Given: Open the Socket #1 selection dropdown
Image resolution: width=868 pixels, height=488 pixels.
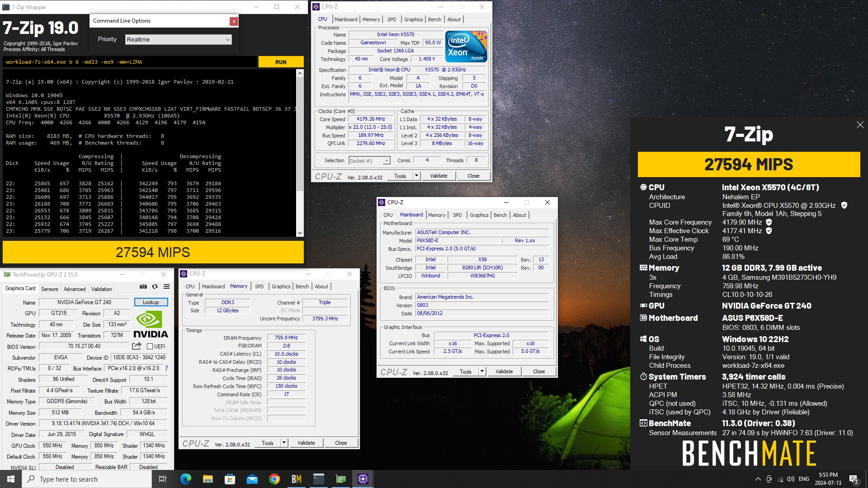Looking at the screenshot, I should 369,160.
